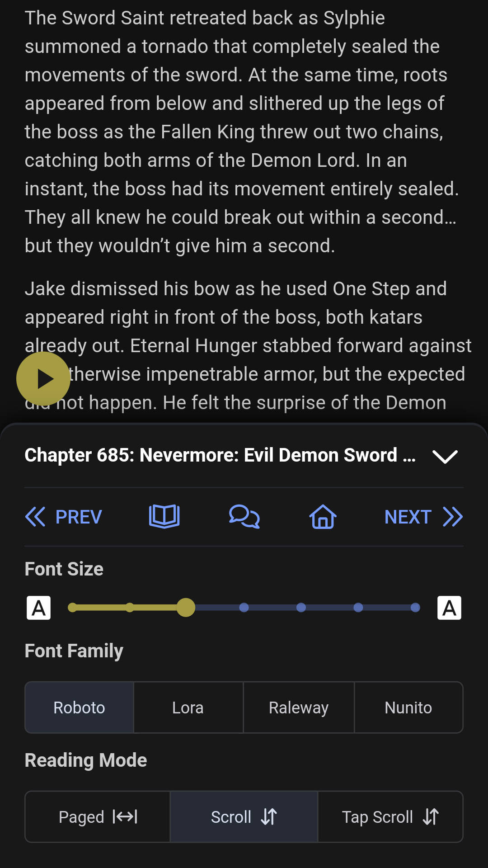Expand chapter title Chapter 685 Nevermore
Image resolution: width=488 pixels, height=868 pixels.
[220, 455]
